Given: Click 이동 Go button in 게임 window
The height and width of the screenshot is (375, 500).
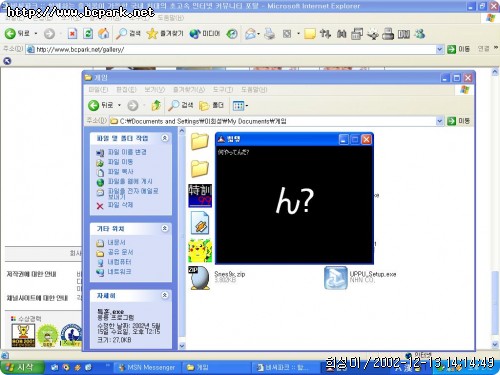Looking at the screenshot, I should (458, 121).
